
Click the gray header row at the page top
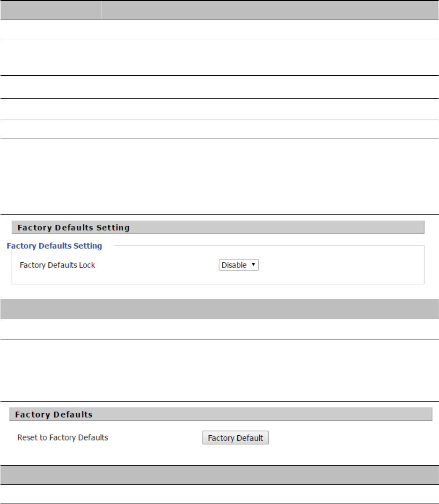[x=219, y=10]
